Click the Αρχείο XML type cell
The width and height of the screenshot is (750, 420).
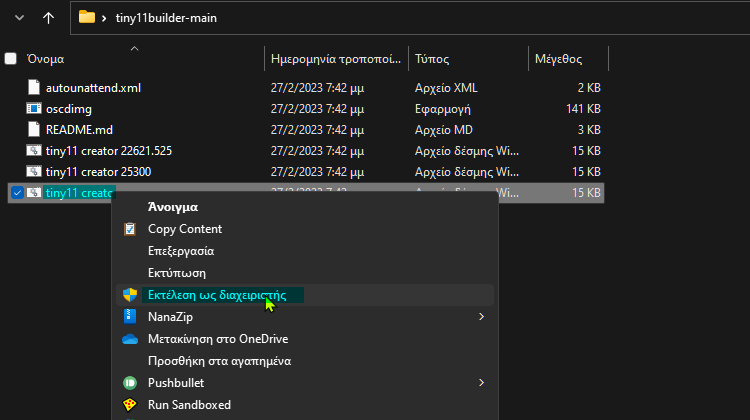[x=446, y=88]
